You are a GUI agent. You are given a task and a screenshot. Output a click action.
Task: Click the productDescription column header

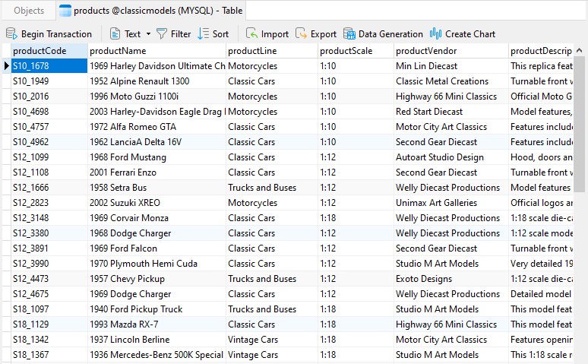click(541, 51)
